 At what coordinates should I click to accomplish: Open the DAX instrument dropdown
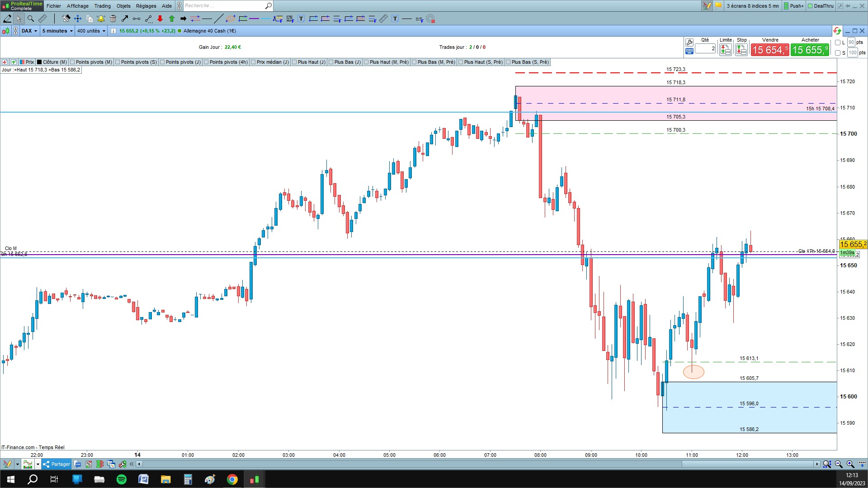(x=29, y=31)
